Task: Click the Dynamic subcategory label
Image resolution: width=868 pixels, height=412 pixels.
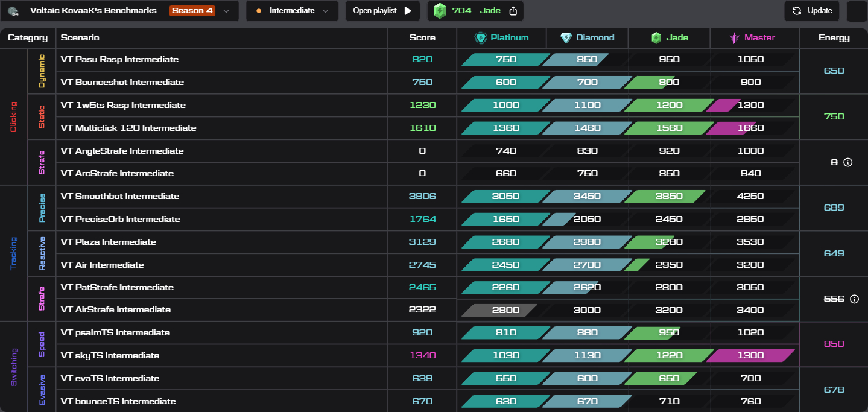Action: [42, 71]
